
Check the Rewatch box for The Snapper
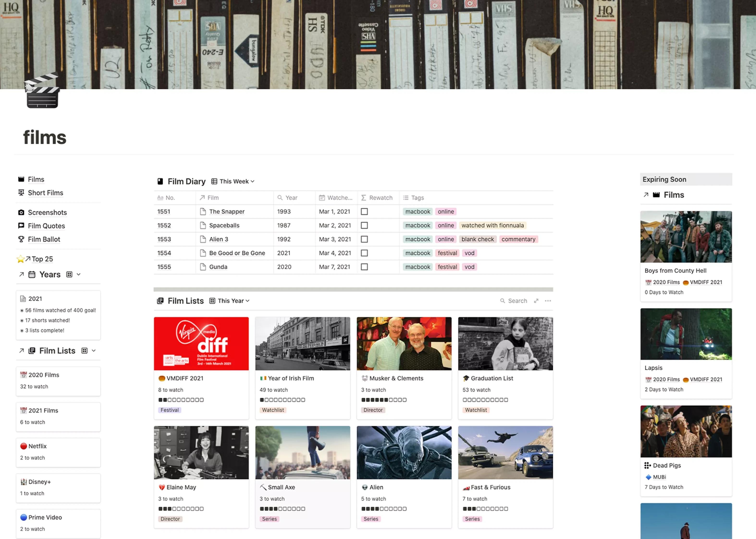pos(364,211)
